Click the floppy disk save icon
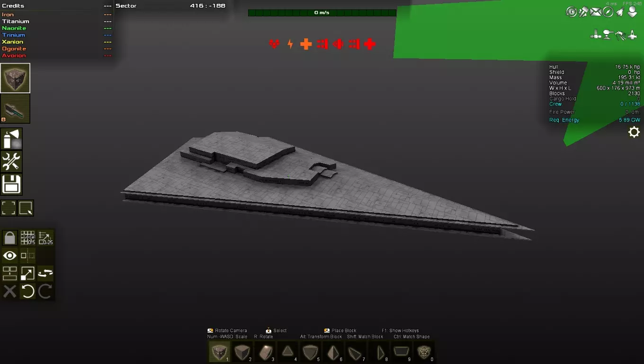The height and width of the screenshot is (364, 644). (x=11, y=184)
